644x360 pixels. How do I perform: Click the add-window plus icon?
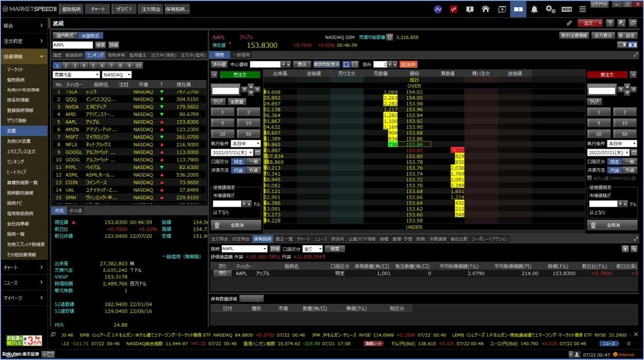click(502, 9)
